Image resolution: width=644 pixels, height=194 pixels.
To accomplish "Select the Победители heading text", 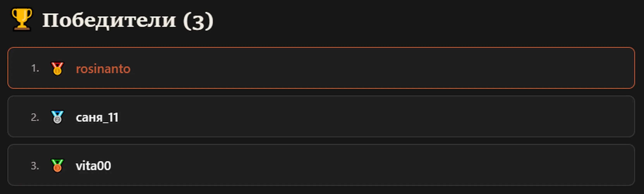I will click(x=109, y=21).
